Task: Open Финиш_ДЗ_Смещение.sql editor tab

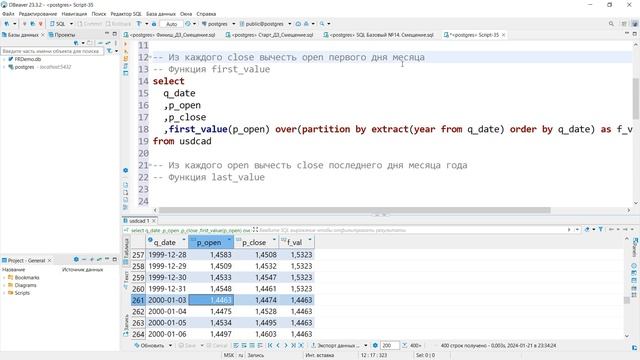Action: click(169, 35)
